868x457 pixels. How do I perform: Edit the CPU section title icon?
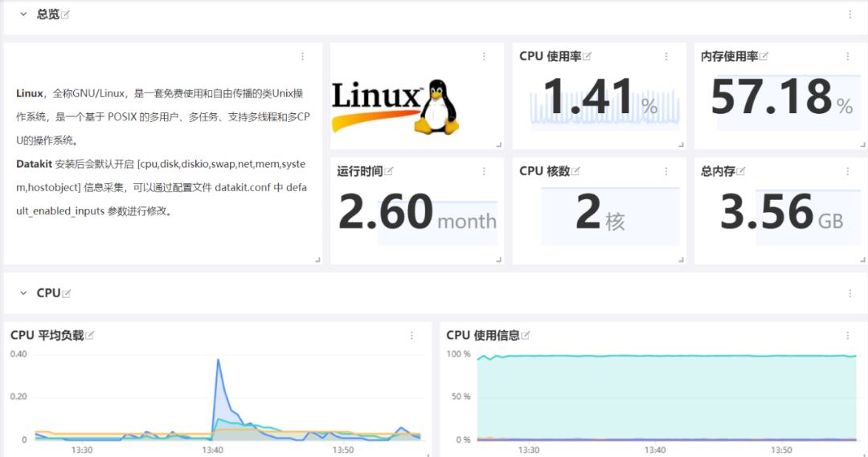67,294
